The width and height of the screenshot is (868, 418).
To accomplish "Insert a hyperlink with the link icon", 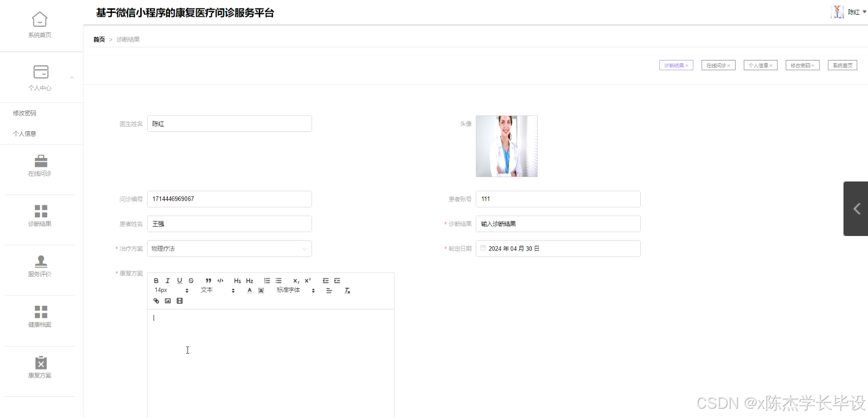I will pos(156,301).
